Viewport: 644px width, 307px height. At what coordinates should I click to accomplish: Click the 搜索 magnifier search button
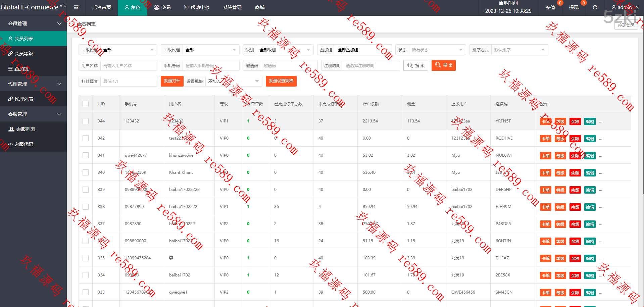coord(416,65)
